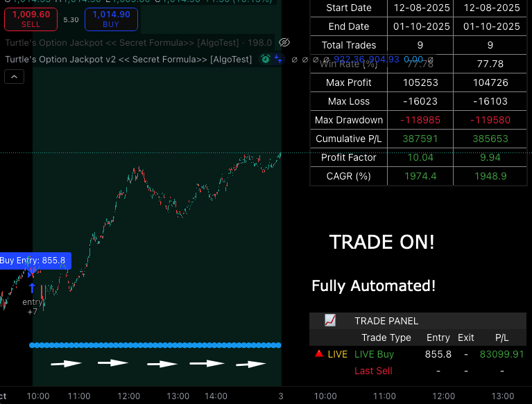Click the TRADE PANEL header text
Screen dimensions: 532x404
386,321
